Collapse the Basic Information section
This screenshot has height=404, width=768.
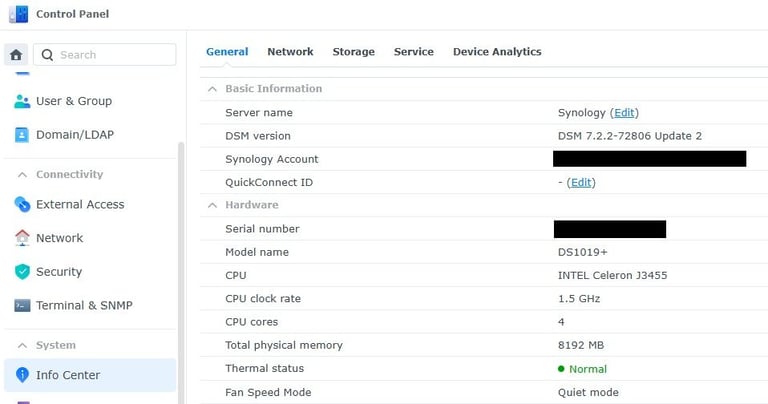tap(212, 89)
